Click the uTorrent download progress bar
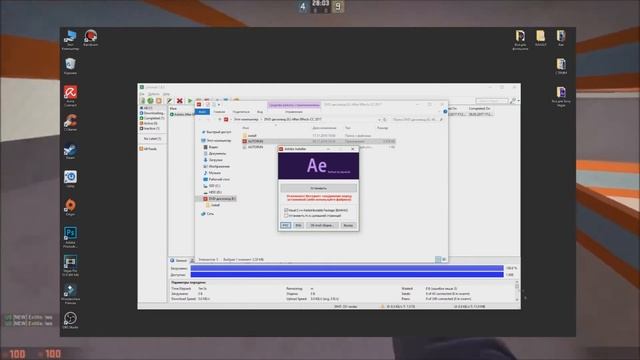Viewport: 640px width, 360px height. tap(347, 268)
